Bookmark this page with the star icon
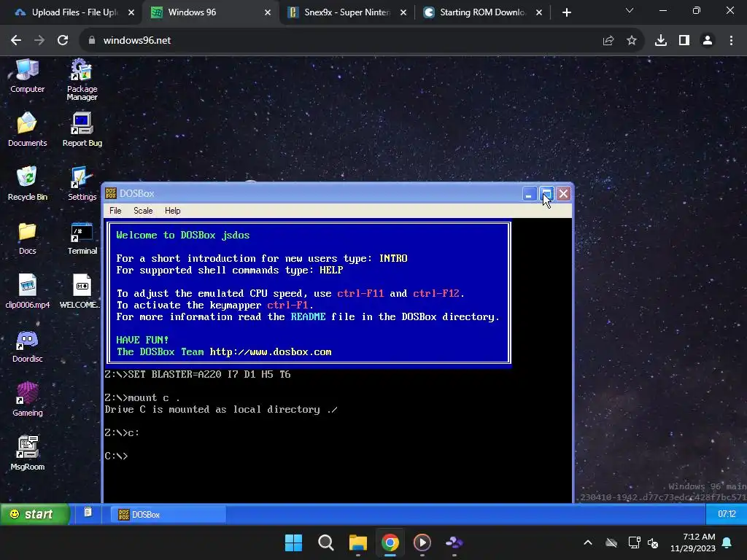The width and height of the screenshot is (747, 560). (632, 41)
